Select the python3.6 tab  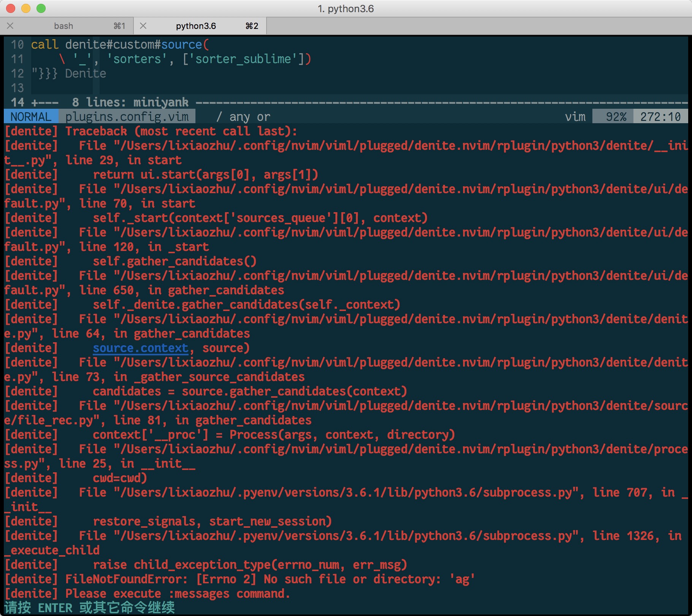click(200, 26)
